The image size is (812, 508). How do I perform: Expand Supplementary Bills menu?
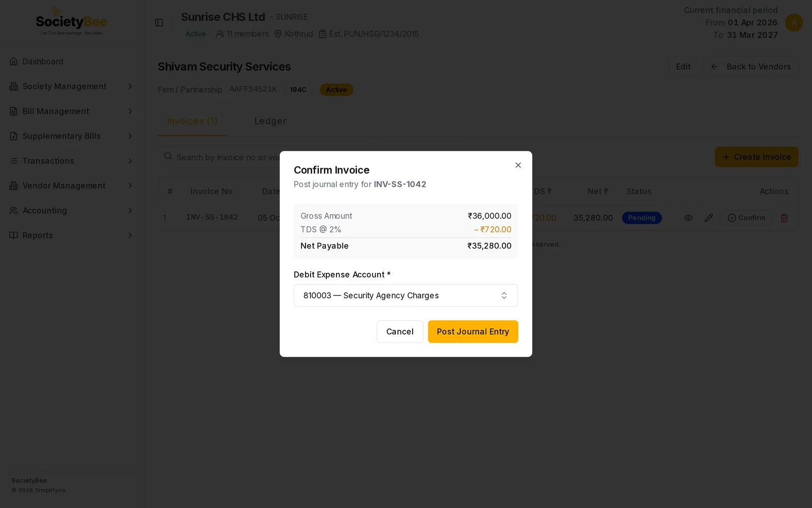click(x=71, y=136)
